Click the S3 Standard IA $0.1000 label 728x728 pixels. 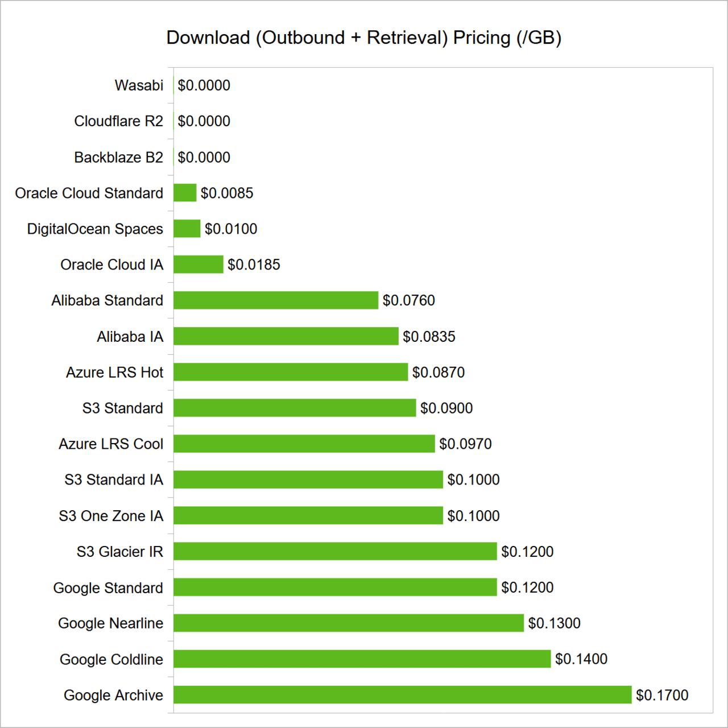pyautogui.click(x=474, y=480)
